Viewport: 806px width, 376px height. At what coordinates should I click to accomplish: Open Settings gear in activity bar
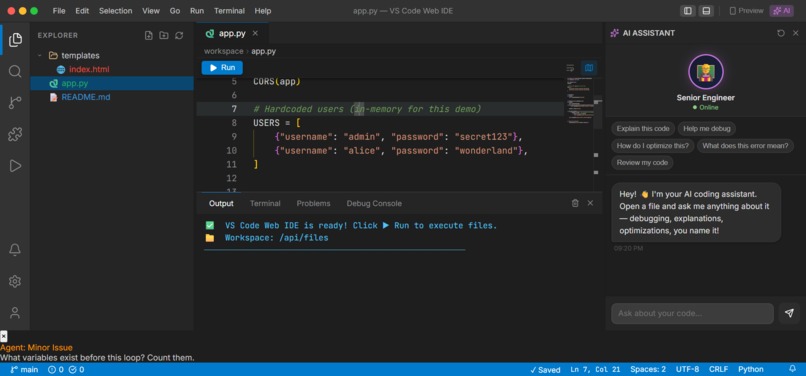(x=15, y=281)
